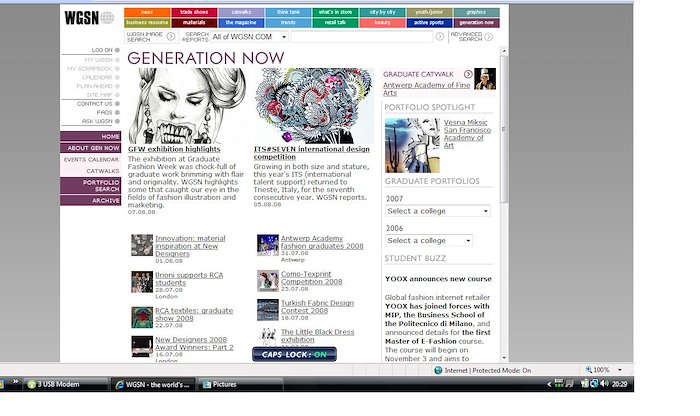Open the materials tab

pos(194,22)
